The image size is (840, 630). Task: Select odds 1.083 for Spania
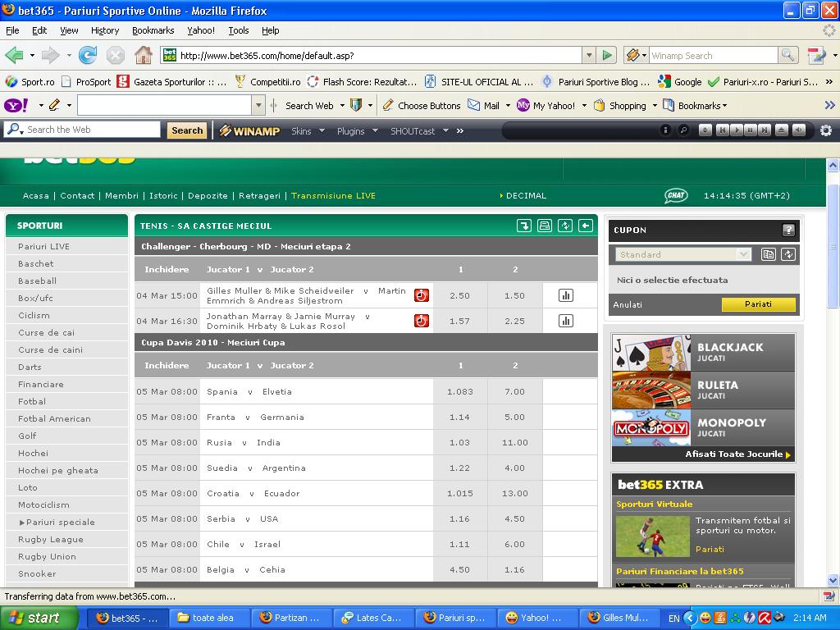click(460, 391)
